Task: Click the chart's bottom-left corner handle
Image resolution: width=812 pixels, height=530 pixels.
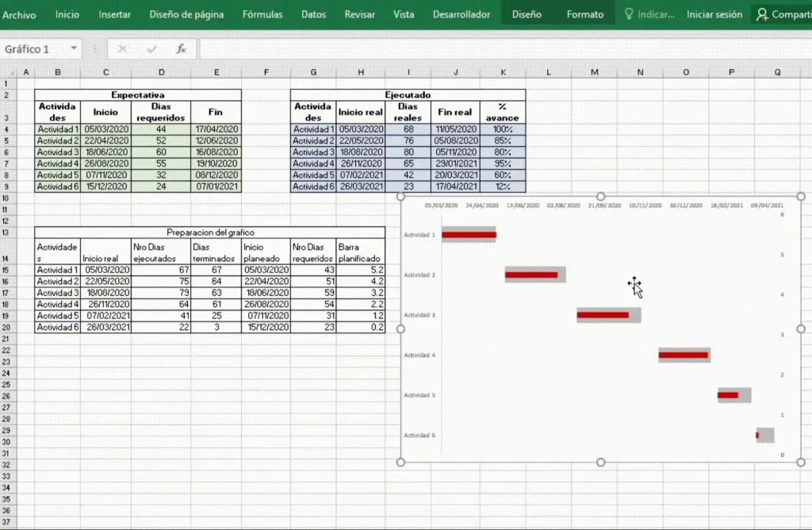Action: [x=400, y=462]
